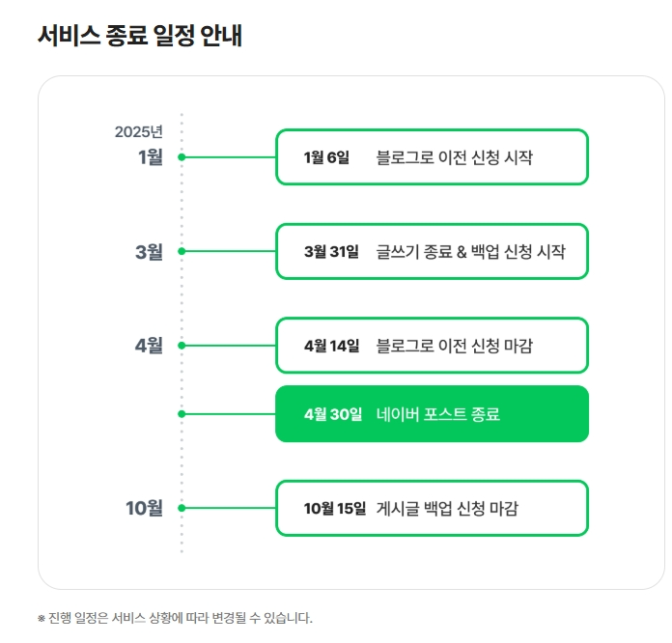Click the 1월 6일 date text
This screenshot has width=672, height=643.
pos(326,156)
